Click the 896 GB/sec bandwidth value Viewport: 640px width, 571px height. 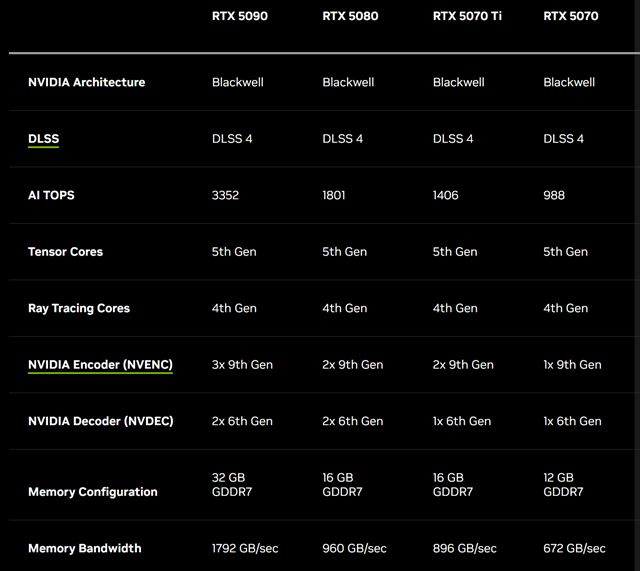click(x=465, y=548)
